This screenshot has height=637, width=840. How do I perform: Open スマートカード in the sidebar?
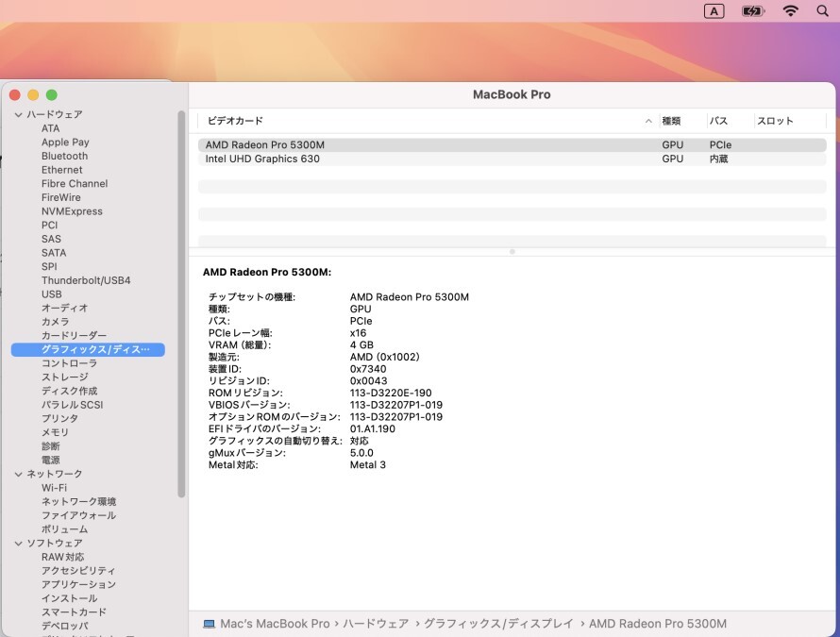coord(74,612)
